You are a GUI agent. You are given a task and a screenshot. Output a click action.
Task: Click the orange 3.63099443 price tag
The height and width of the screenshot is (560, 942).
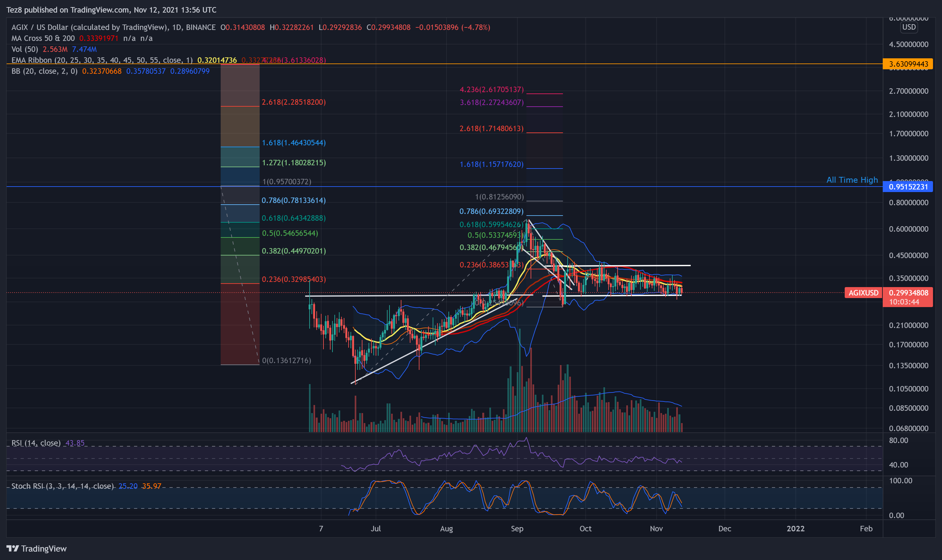908,64
